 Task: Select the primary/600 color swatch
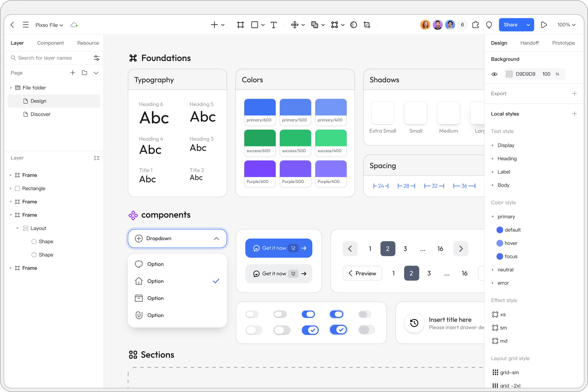coord(260,112)
